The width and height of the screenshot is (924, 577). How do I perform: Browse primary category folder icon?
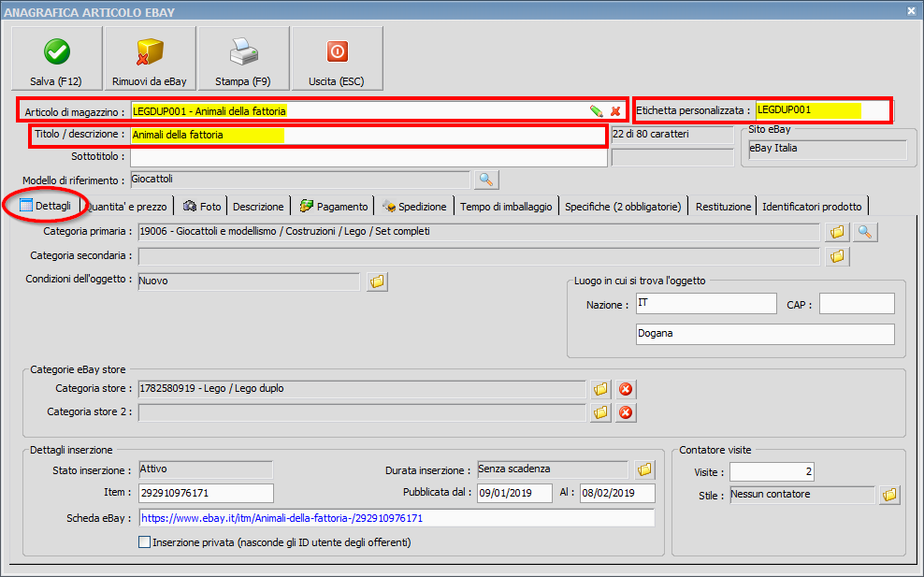[x=837, y=232]
